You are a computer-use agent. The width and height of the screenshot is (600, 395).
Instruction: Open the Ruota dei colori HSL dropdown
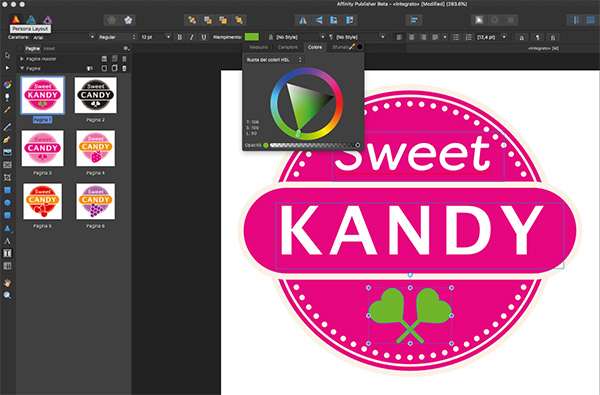click(274, 60)
